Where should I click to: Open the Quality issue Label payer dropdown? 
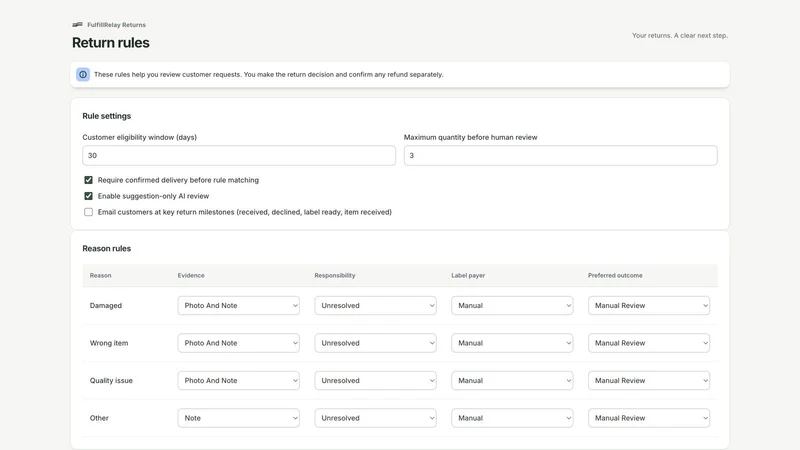pos(512,381)
